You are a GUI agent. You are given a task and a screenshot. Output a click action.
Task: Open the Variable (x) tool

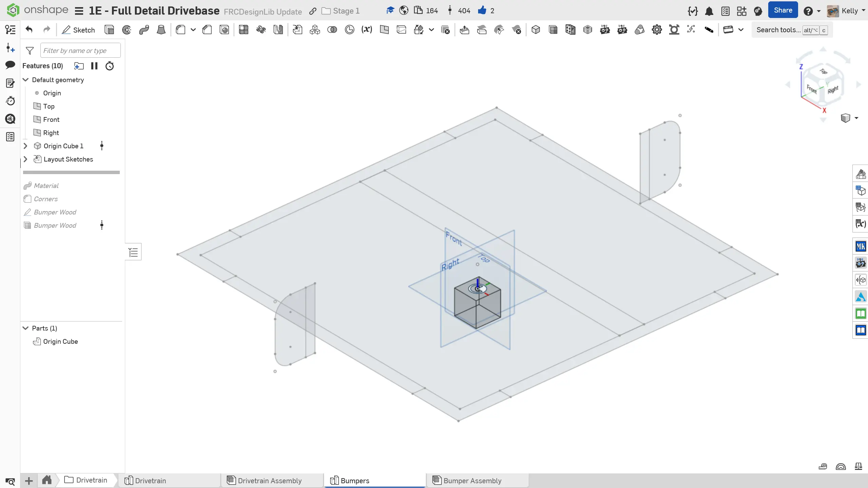point(366,30)
